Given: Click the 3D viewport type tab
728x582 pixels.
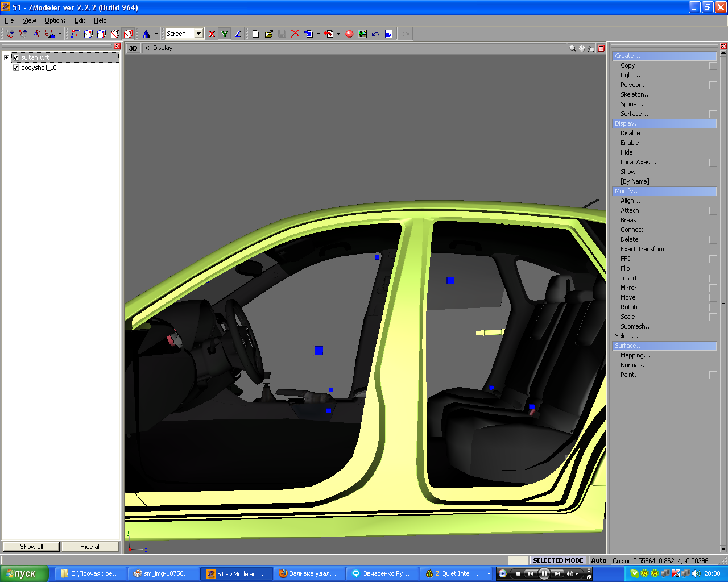Looking at the screenshot, I should point(133,48).
